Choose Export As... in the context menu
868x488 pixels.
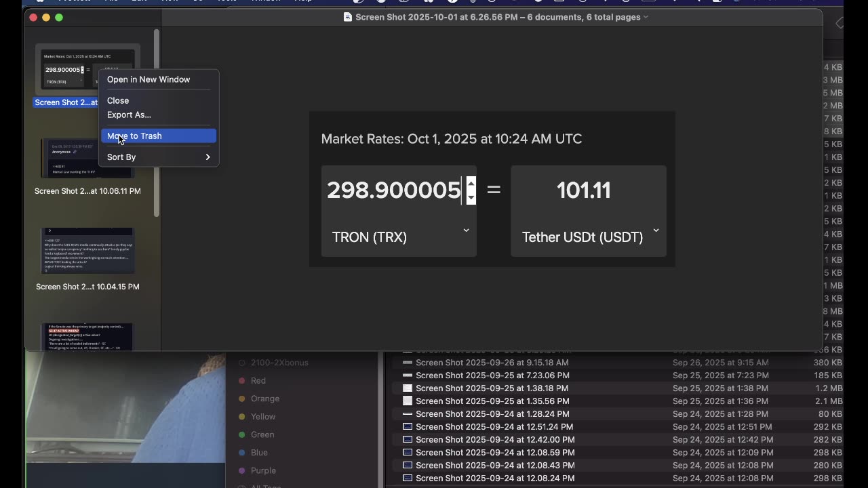click(129, 115)
